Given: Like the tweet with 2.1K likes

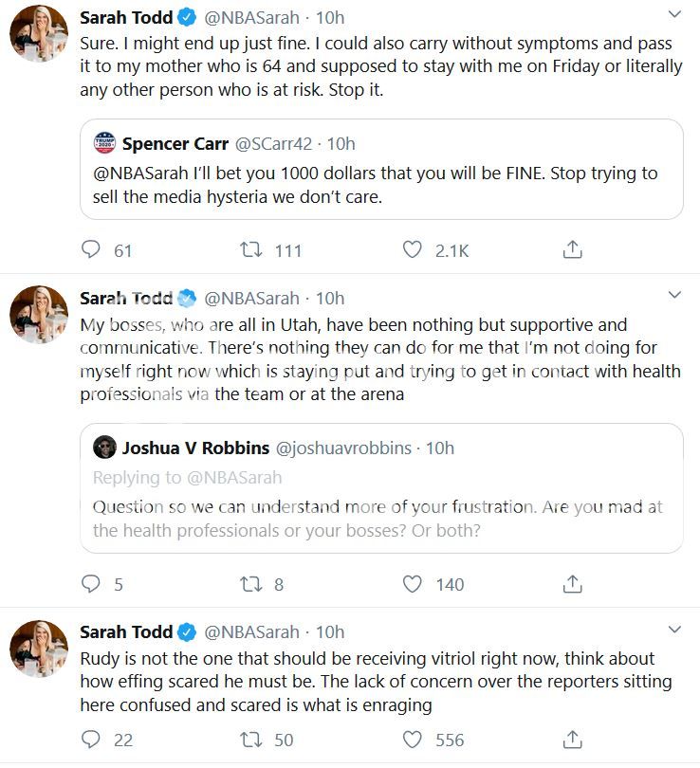Looking at the screenshot, I should (413, 250).
